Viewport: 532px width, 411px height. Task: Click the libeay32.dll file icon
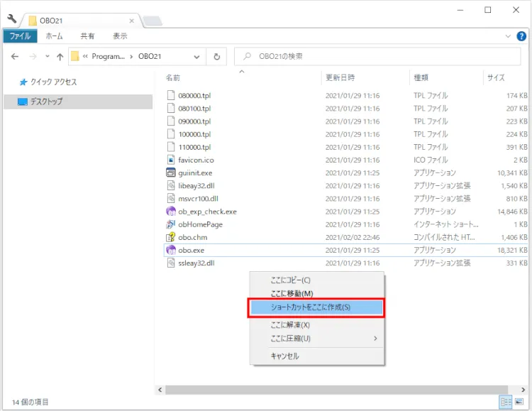pyautogui.click(x=171, y=185)
